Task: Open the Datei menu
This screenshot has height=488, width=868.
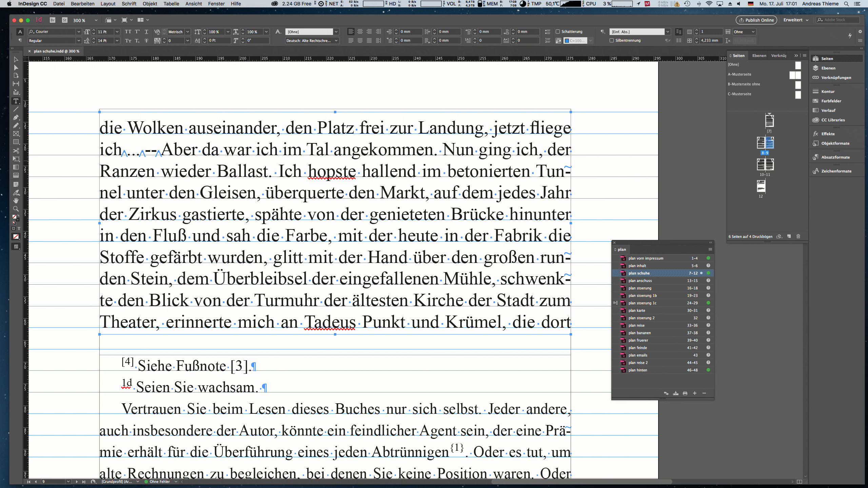Action: (59, 4)
